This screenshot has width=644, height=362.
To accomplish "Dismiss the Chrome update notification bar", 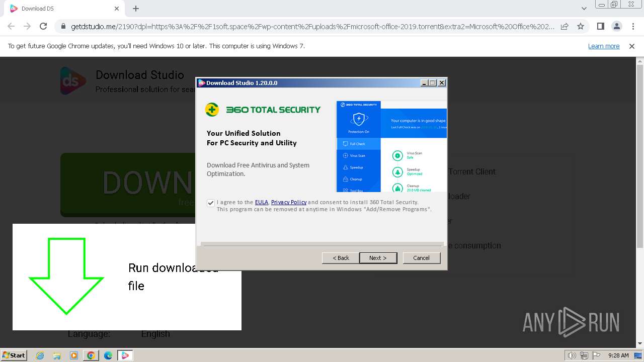I will [x=632, y=46].
